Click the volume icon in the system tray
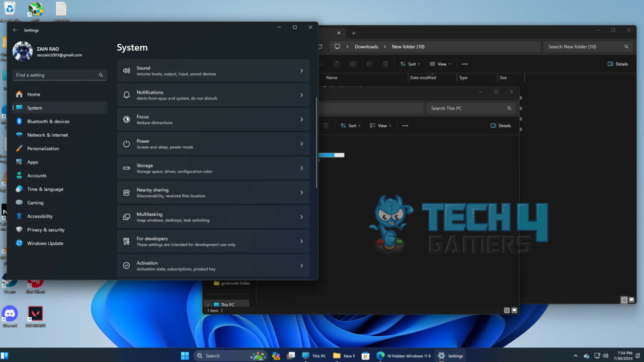644x362 pixels. 606,355
